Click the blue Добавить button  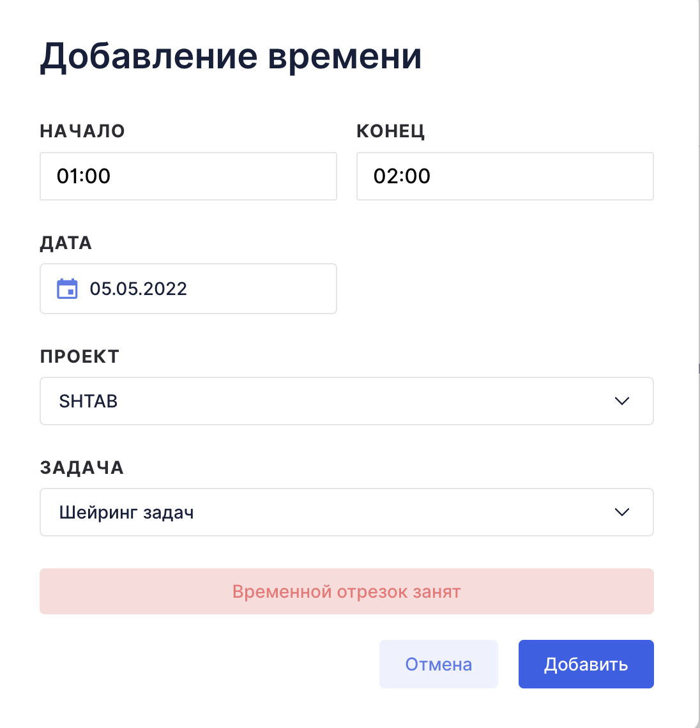tap(586, 664)
